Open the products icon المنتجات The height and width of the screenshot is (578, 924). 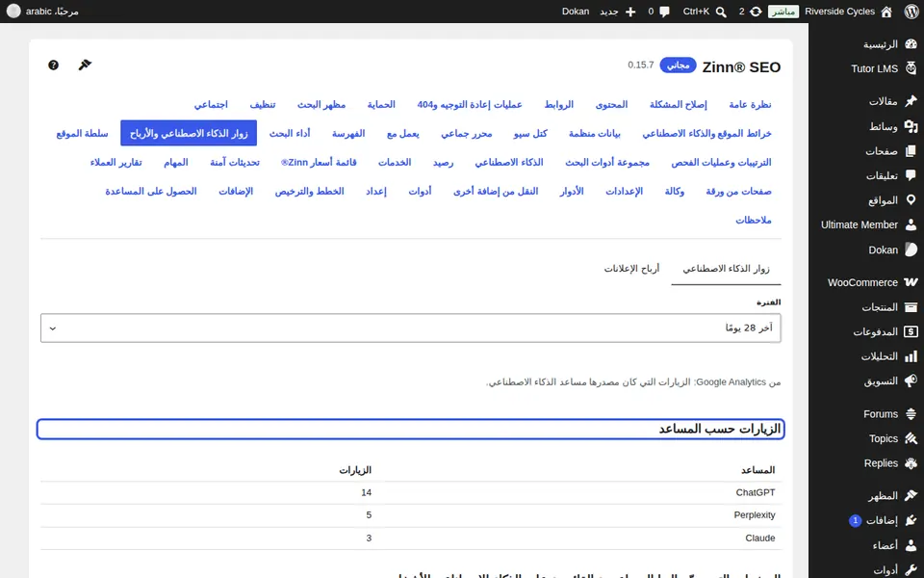[x=911, y=306]
